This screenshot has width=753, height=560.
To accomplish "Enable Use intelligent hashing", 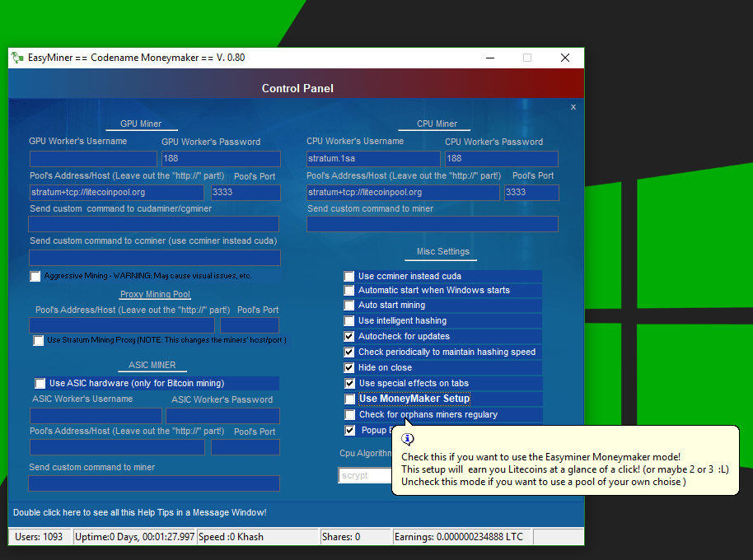I will (x=349, y=320).
